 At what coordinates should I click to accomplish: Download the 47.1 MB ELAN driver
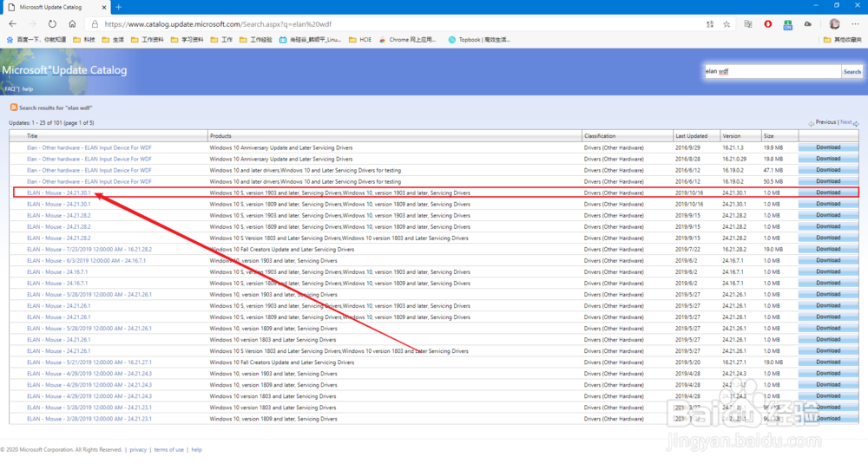pyautogui.click(x=828, y=170)
